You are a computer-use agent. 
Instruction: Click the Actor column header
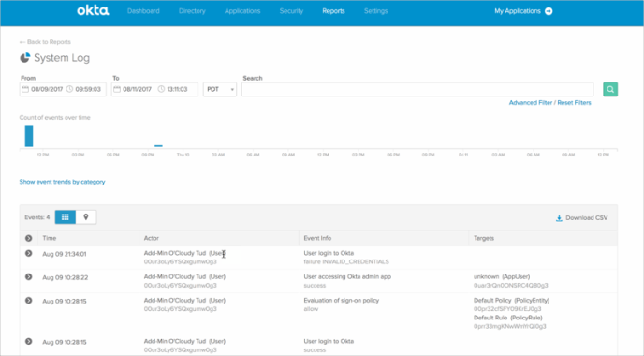[x=151, y=238]
